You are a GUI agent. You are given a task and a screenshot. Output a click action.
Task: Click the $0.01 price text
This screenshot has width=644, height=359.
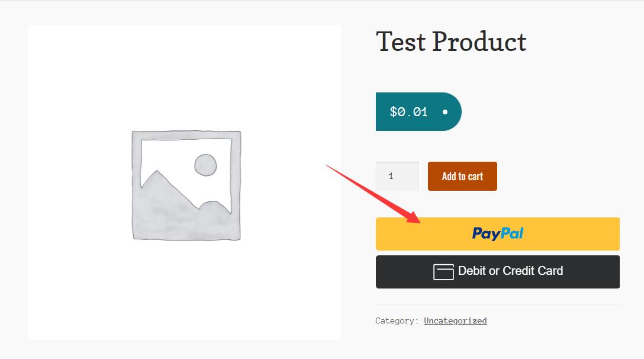pyautogui.click(x=408, y=112)
